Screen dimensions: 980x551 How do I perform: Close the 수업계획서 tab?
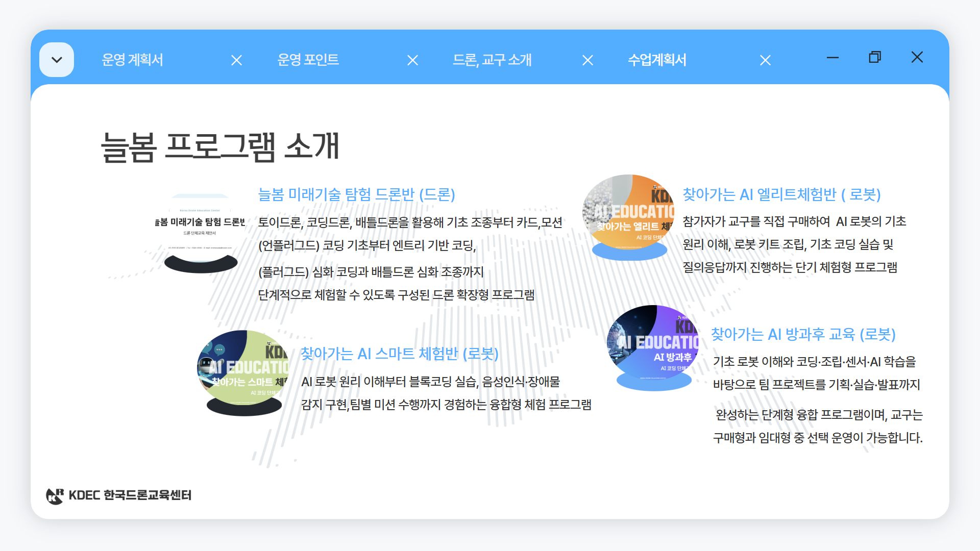765,60
